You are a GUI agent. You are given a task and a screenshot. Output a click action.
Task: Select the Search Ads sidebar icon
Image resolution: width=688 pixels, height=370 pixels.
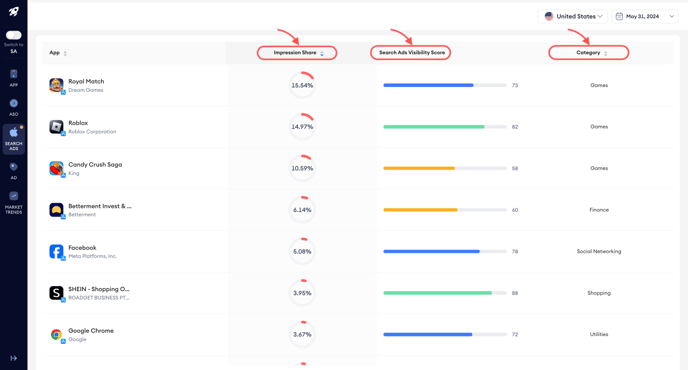point(14,139)
